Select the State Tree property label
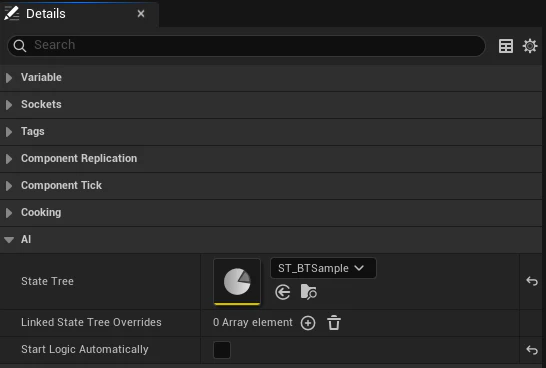546x368 pixels. coord(47,281)
